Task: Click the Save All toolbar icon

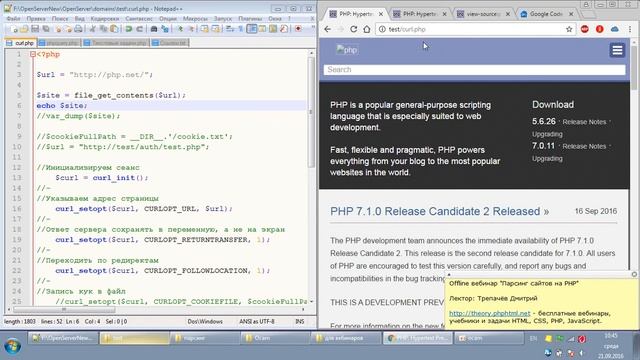Action: (x=46, y=29)
